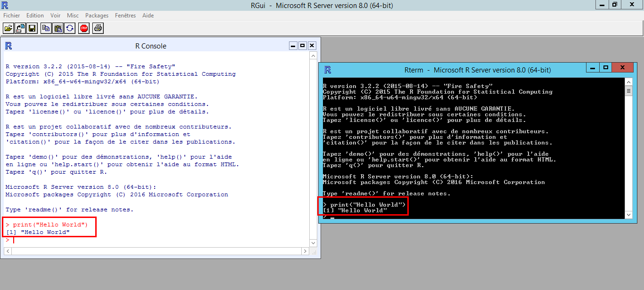Click [1] "Hello World" output in Rterm
The width and height of the screenshot is (644, 290).
pos(355,210)
